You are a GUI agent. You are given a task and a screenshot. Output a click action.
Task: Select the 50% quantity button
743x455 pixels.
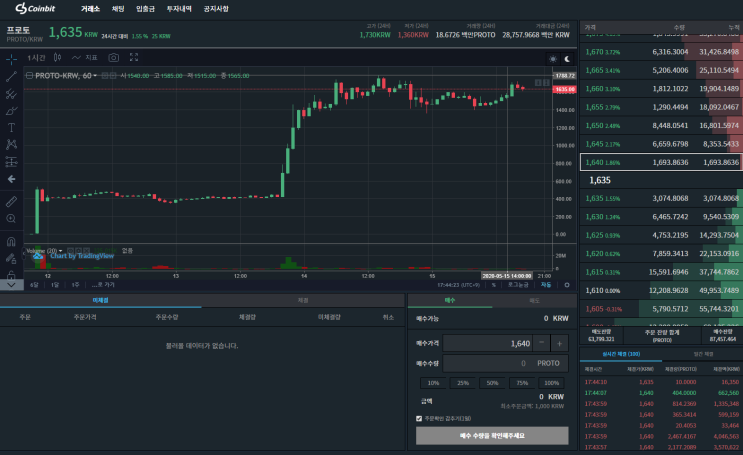pos(492,383)
